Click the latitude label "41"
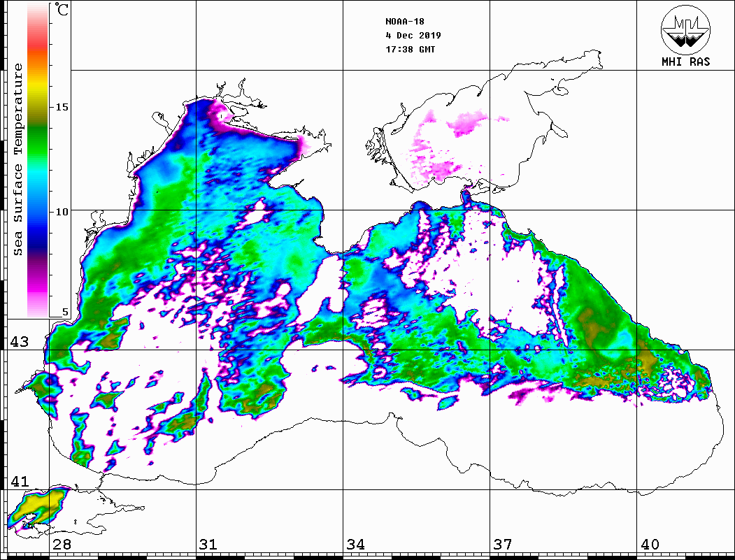735x560 pixels. [20, 481]
